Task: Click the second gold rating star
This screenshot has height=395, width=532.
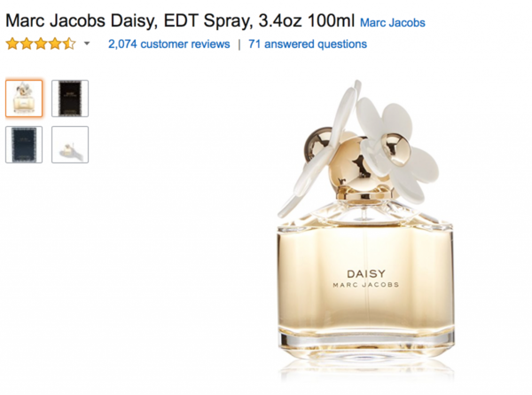Action: pyautogui.click(x=27, y=43)
